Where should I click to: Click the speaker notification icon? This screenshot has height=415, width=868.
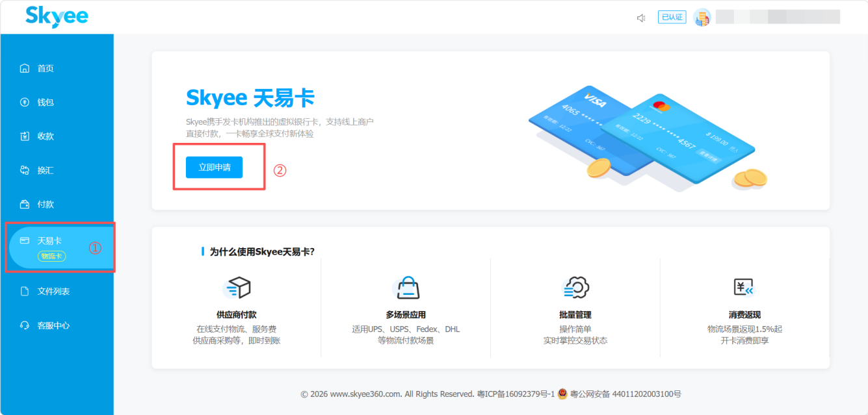641,18
